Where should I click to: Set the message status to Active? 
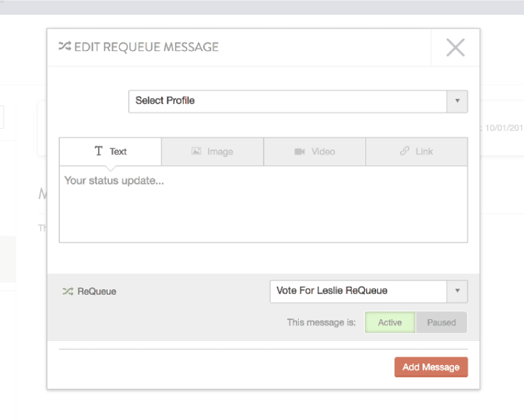(x=390, y=323)
